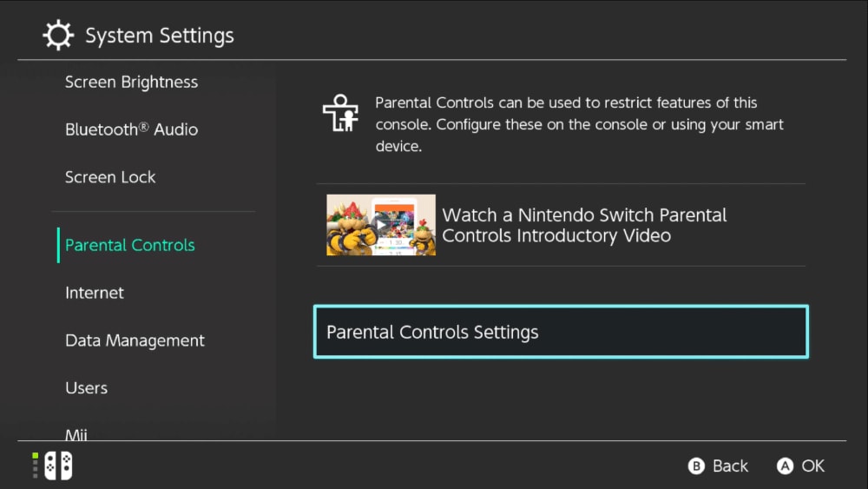Viewport: 868px width, 489px height.
Task: Open the Users settings section
Action: pos(87,387)
